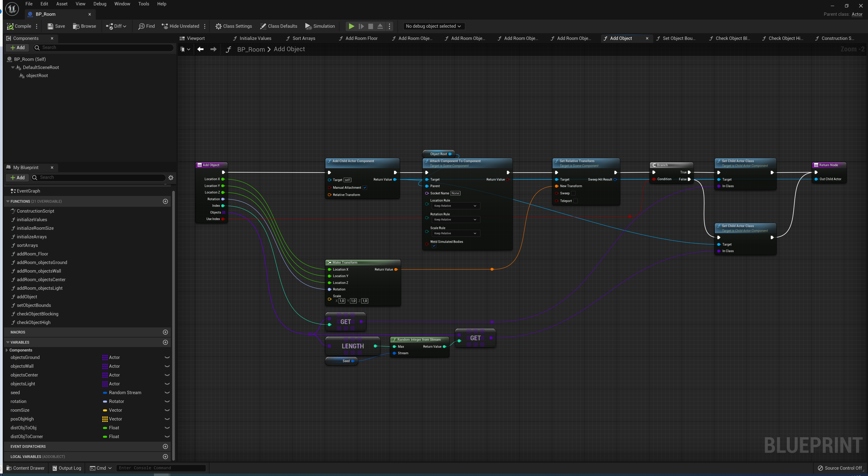
Task: Click the Hide Unrelated icon
Action: click(x=165, y=26)
